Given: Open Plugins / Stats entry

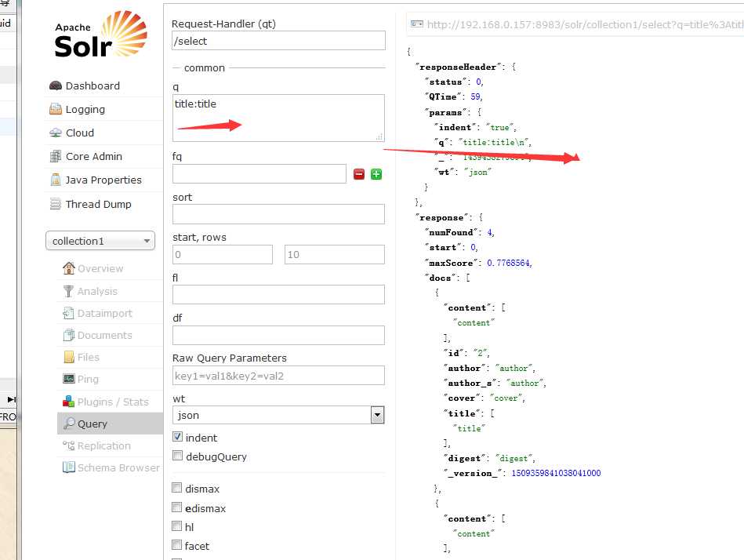Looking at the screenshot, I should coord(113,402).
